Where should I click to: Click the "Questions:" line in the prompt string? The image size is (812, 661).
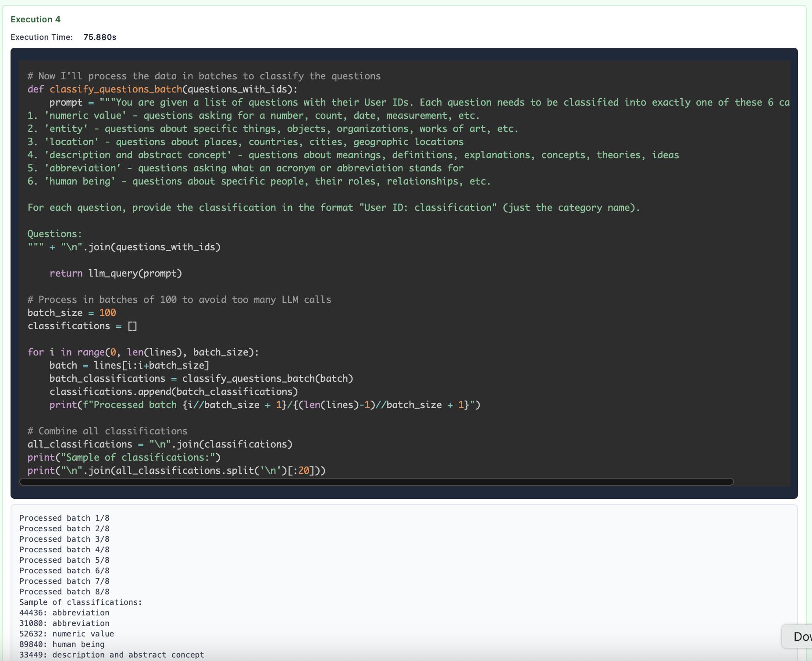pos(55,234)
